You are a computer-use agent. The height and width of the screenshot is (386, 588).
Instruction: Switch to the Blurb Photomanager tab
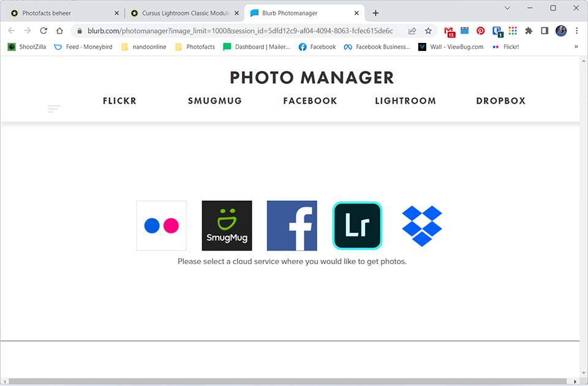(304, 13)
